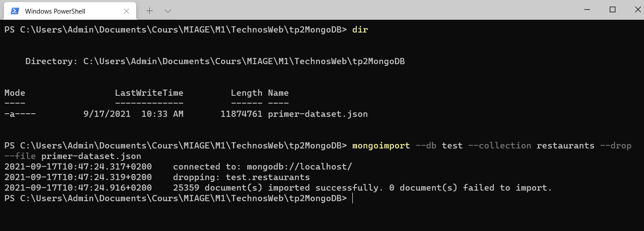
Task: Select the Windows PowerShell tab title
Action: (55, 11)
